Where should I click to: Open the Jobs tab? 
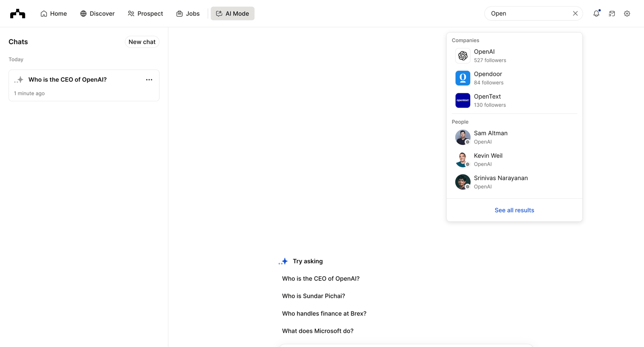click(x=188, y=14)
